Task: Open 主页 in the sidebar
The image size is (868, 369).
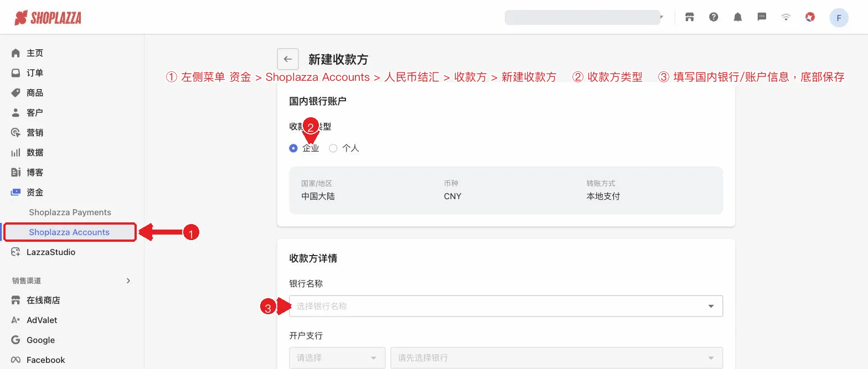Action: (x=35, y=53)
